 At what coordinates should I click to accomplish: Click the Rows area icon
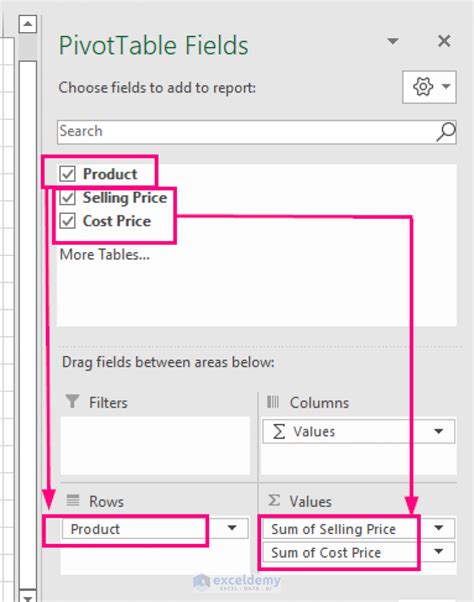[x=73, y=500]
